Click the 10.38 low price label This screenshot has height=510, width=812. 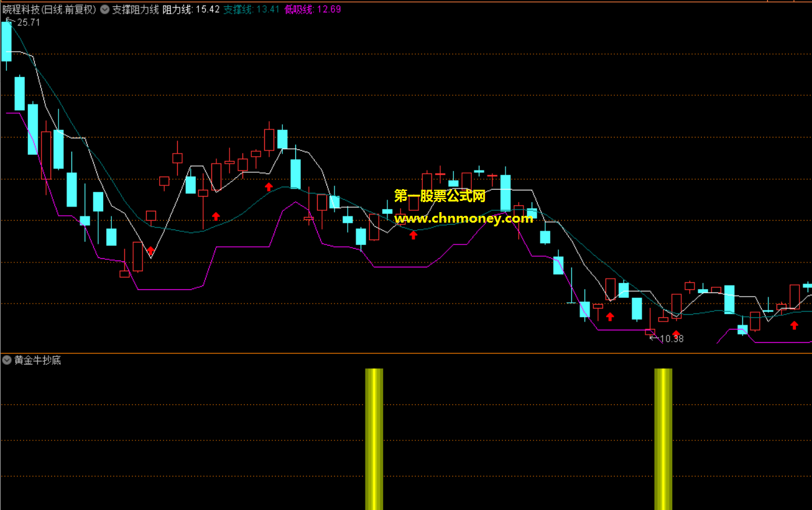pyautogui.click(x=671, y=339)
